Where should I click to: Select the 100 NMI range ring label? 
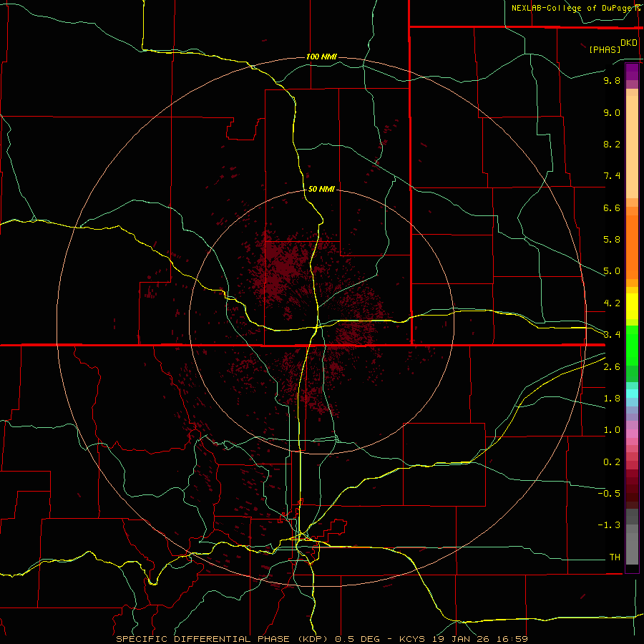coord(321,57)
